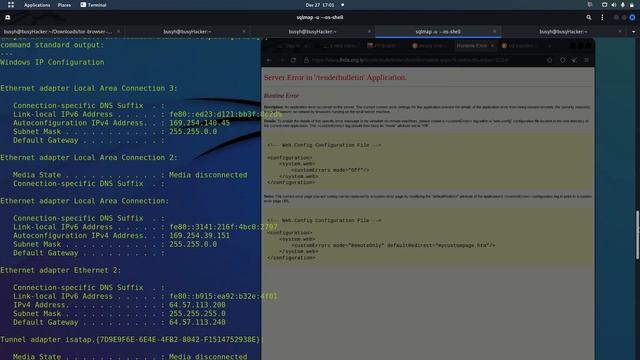Screen dimensions: 640x360
Task: Click the power icon in system tray
Action: point(632,5)
